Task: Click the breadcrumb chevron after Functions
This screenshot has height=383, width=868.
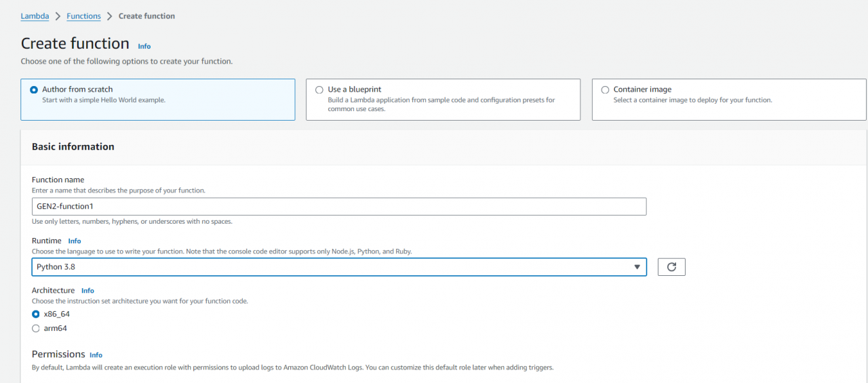Action: (x=109, y=16)
